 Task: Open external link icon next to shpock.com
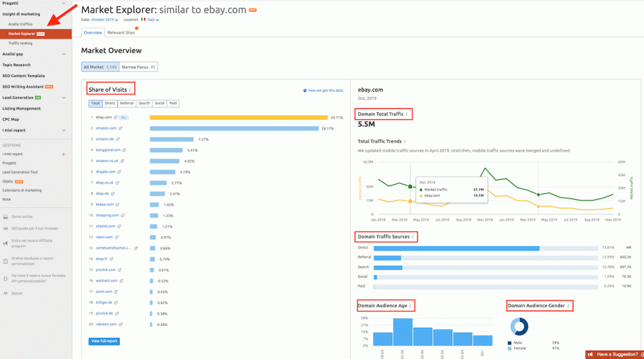119,226
